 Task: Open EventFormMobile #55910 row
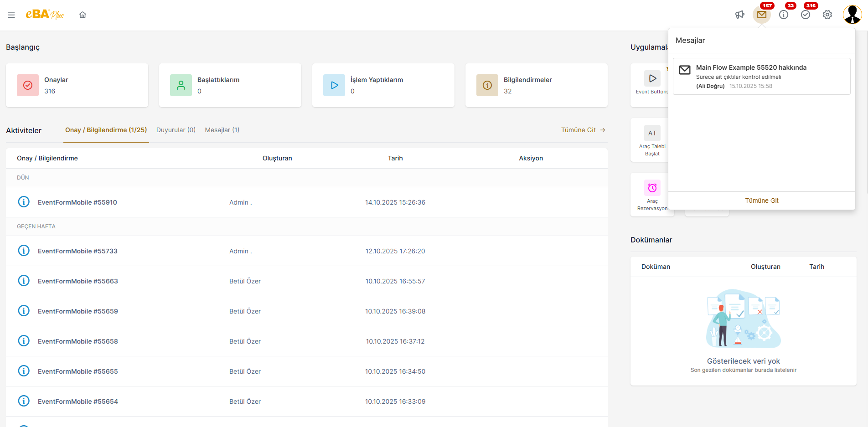tap(77, 202)
